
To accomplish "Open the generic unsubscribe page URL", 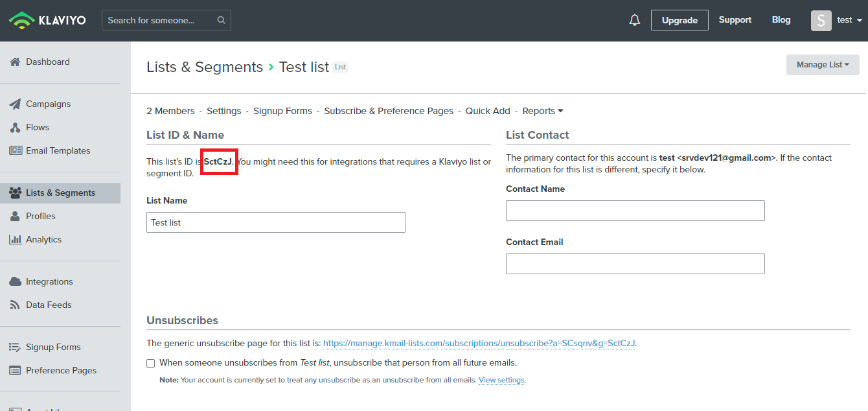I will pos(479,344).
